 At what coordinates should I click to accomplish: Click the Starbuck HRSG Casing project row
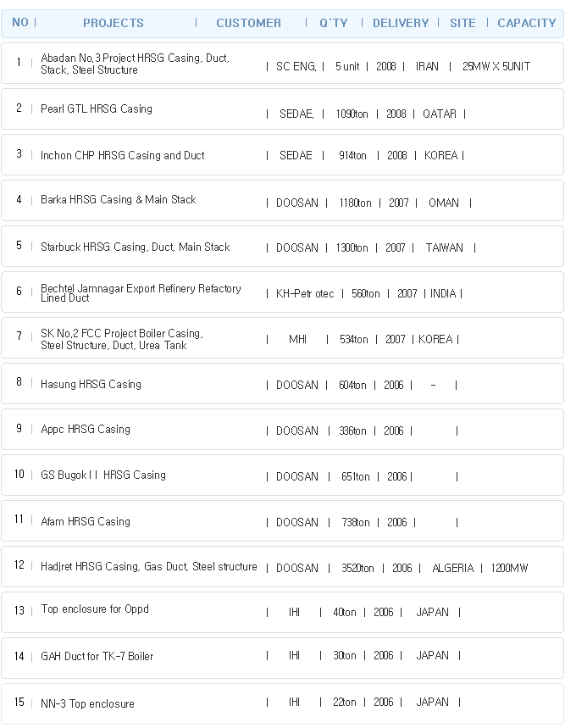point(282,246)
